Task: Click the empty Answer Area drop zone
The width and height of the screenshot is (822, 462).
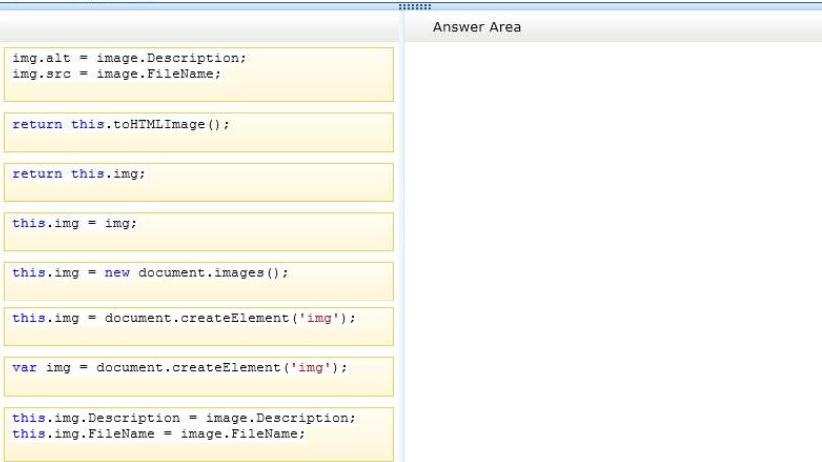Action: click(x=613, y=252)
